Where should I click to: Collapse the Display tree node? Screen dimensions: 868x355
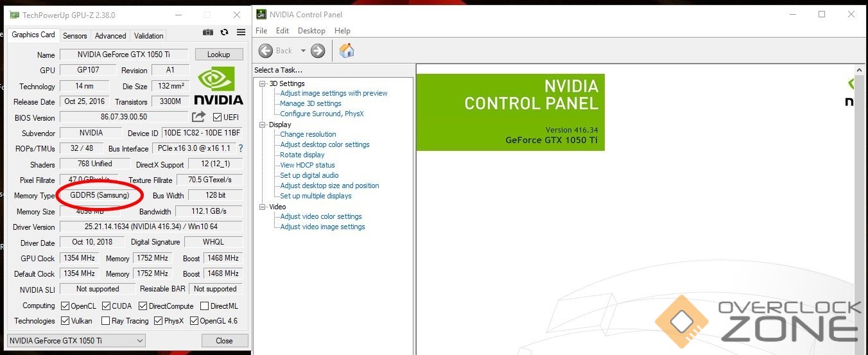[x=263, y=125]
